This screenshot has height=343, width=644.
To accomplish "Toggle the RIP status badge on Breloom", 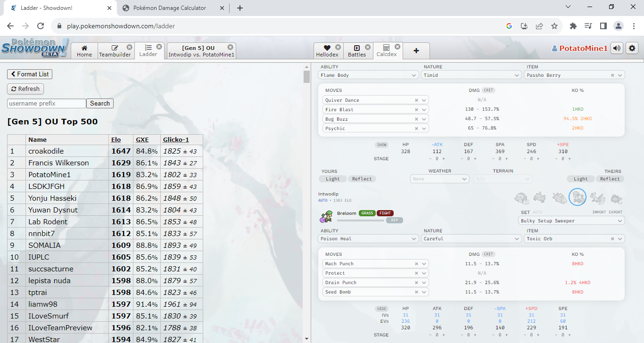I will tap(394, 220).
